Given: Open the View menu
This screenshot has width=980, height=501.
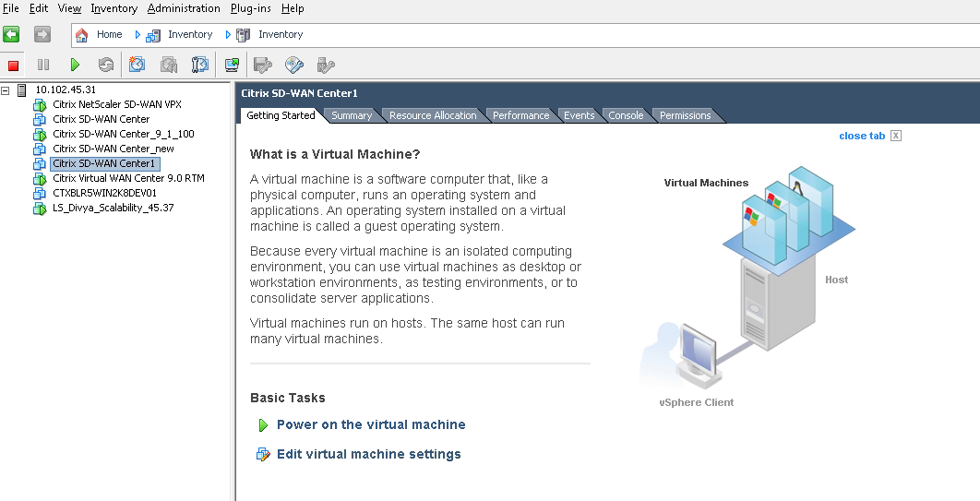Looking at the screenshot, I should click(69, 8).
